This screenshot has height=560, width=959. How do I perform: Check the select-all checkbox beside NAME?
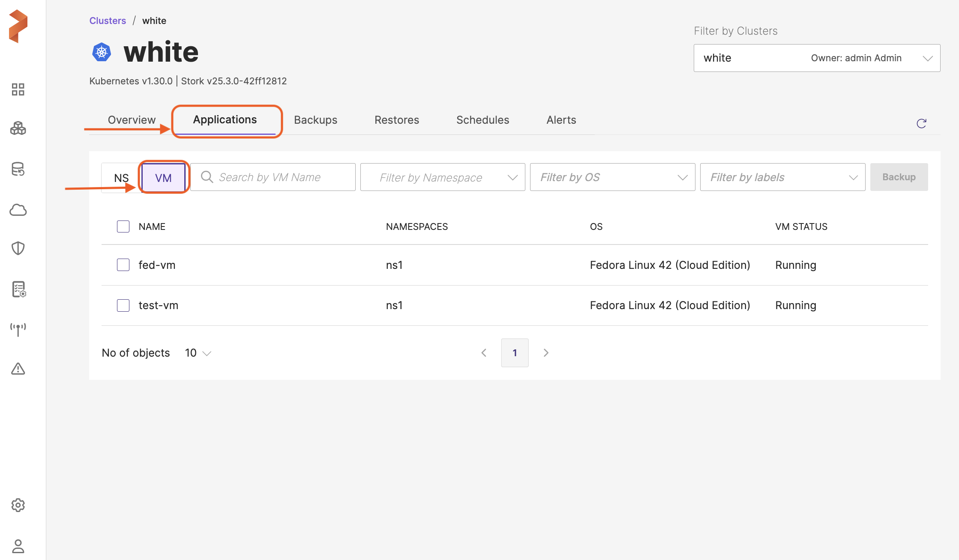(123, 226)
